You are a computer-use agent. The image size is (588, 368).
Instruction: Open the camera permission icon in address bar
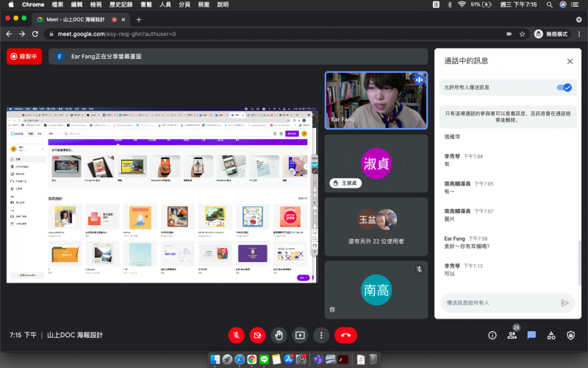point(509,34)
